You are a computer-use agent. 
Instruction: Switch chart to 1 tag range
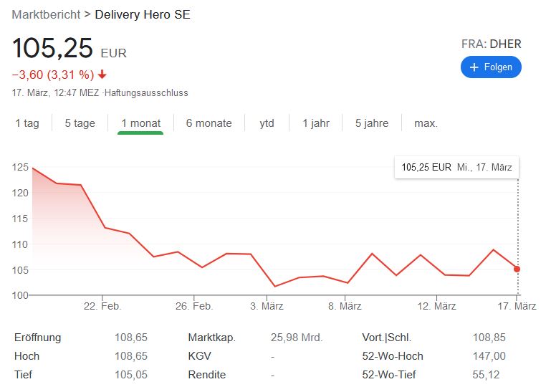point(27,123)
